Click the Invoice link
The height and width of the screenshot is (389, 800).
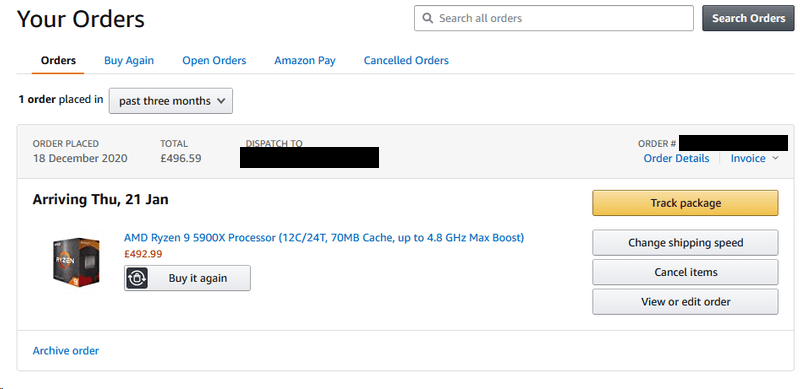tap(748, 158)
